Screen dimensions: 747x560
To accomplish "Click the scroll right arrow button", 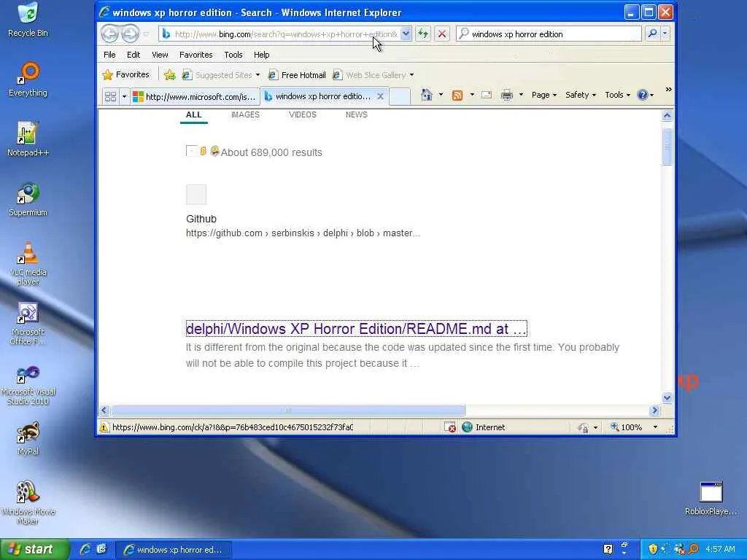I will point(654,410).
